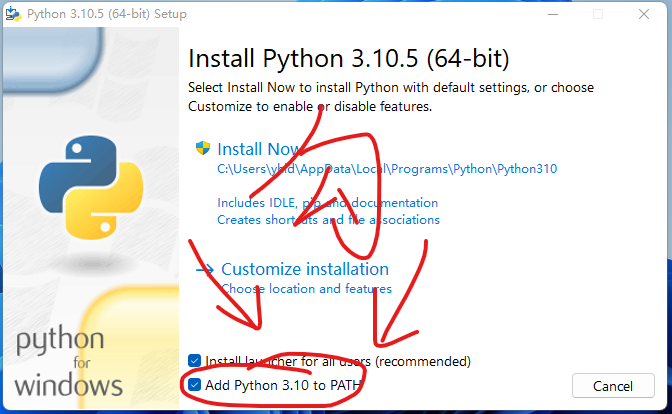Click the right arrow icon beside Customize installation
The image size is (672, 414).
pos(204,270)
